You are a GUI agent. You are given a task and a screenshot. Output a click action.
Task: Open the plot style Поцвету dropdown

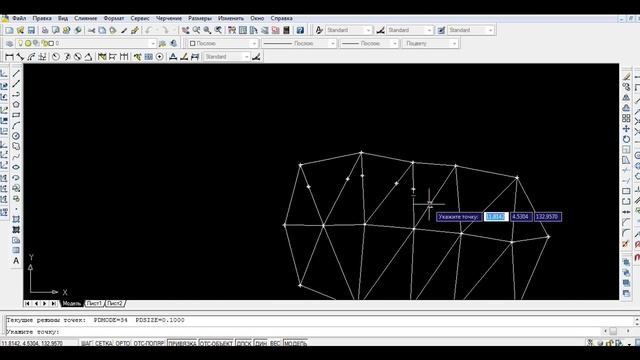click(430, 43)
